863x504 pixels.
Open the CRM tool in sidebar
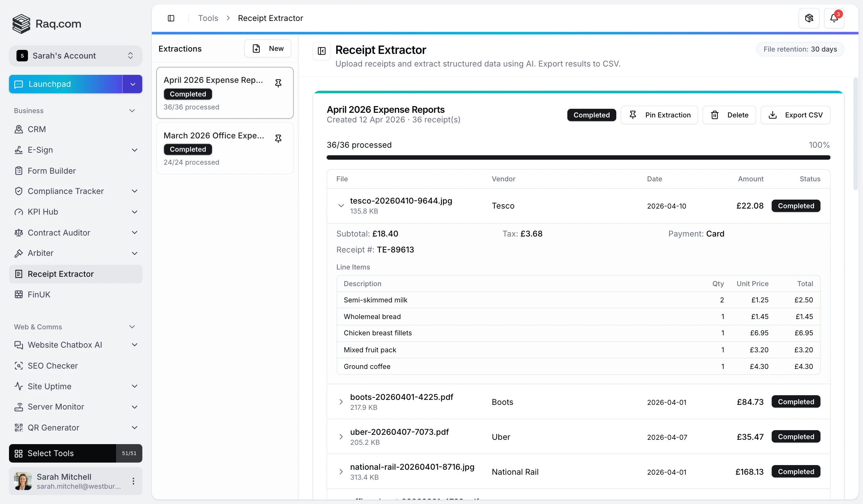pyautogui.click(x=37, y=129)
